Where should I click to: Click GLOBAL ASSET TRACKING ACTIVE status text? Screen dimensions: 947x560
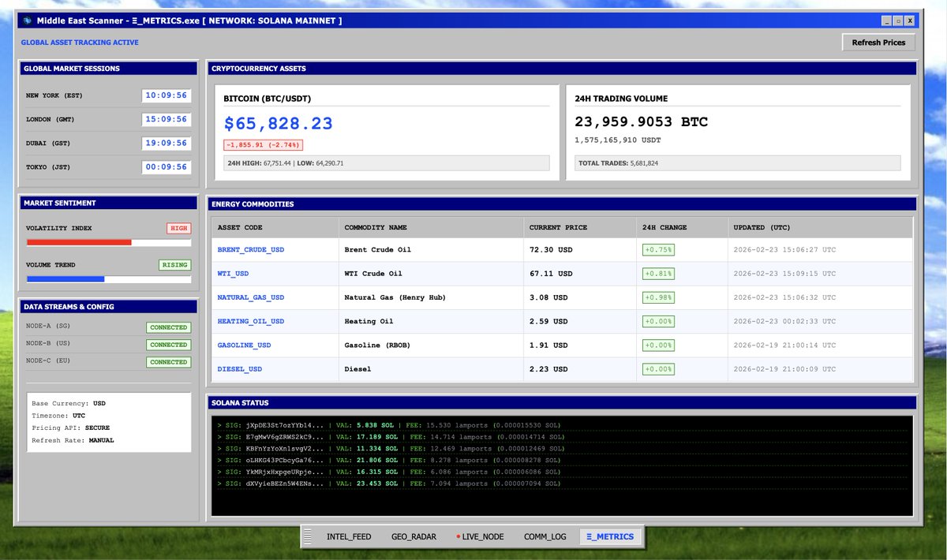click(80, 43)
